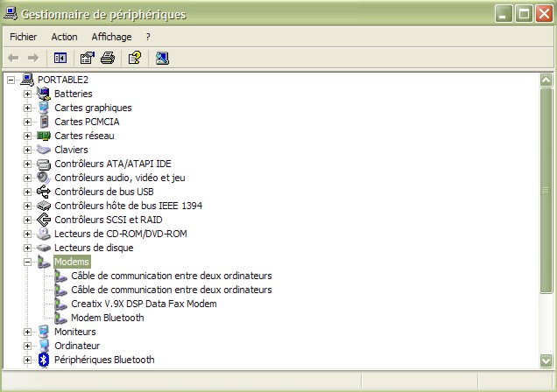
Task: Expand Lecteurs de CD-ROM/DVD-ROM node
Action: [27, 234]
